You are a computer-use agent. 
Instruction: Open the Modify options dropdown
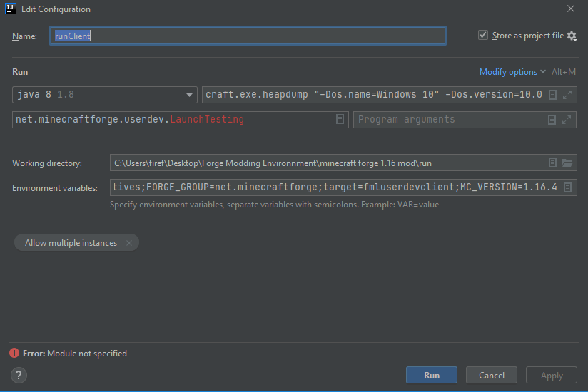(512, 72)
